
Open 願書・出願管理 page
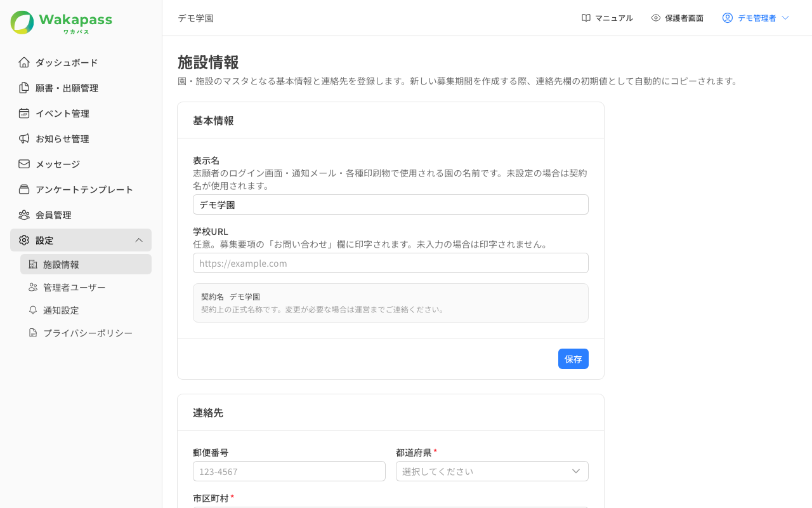[x=81, y=88]
